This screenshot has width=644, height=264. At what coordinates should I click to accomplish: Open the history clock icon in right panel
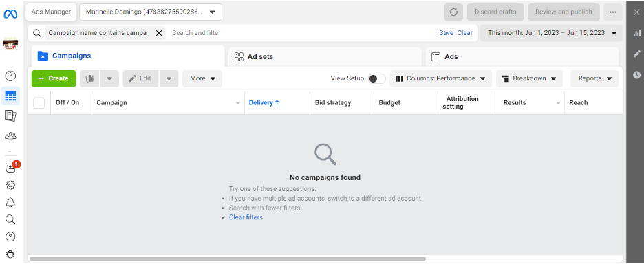[x=637, y=75]
